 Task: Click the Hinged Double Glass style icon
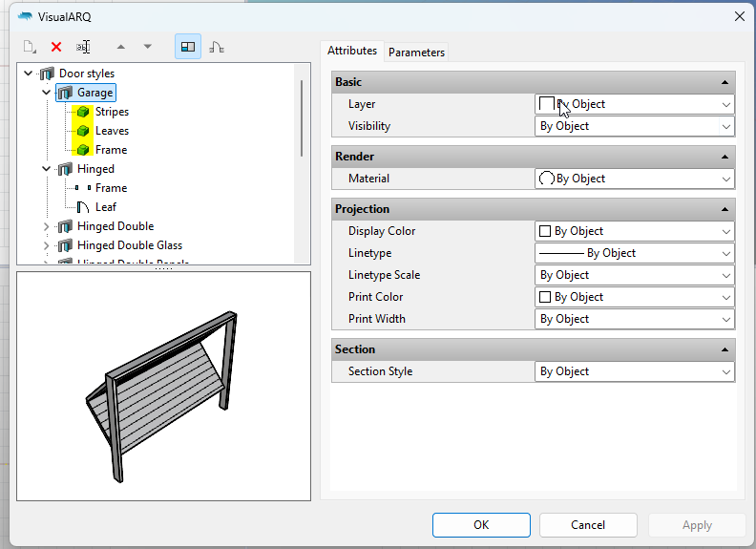(65, 245)
